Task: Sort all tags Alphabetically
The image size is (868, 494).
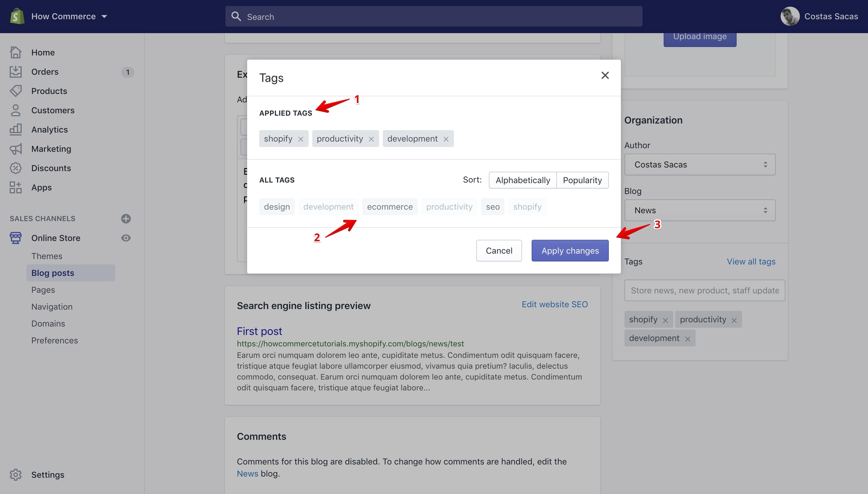Action: pyautogui.click(x=523, y=180)
